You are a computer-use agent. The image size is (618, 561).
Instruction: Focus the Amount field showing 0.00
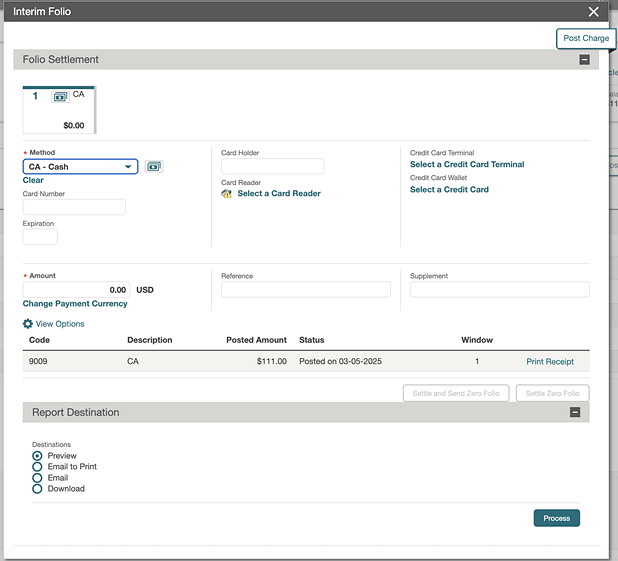[x=76, y=290]
